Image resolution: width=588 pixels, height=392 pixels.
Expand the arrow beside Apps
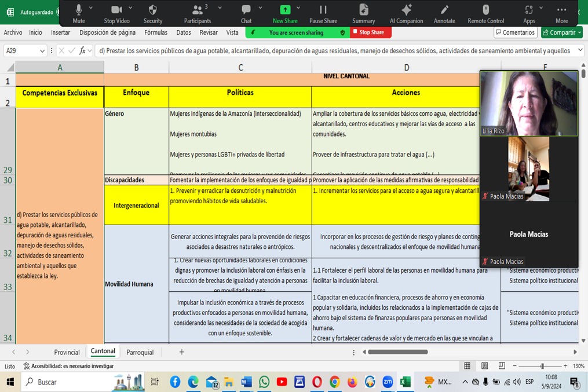point(540,8)
